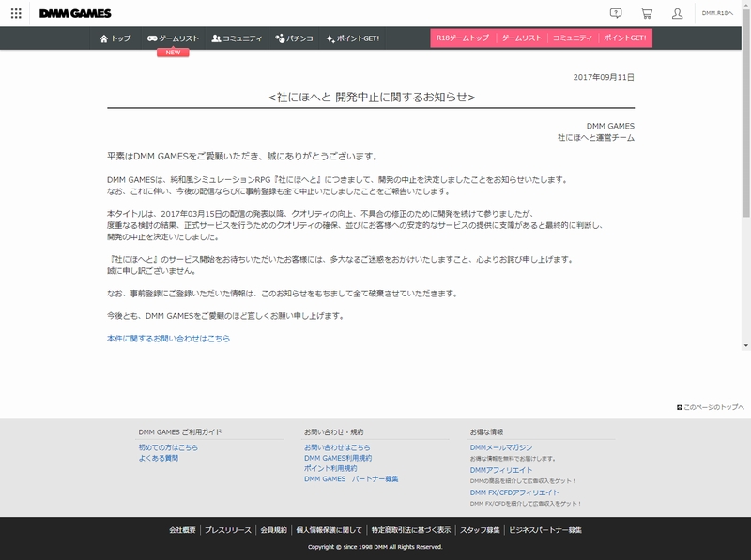Click the お問い合わせ・規約 footer heading
The height and width of the screenshot is (560, 751).
click(x=334, y=432)
